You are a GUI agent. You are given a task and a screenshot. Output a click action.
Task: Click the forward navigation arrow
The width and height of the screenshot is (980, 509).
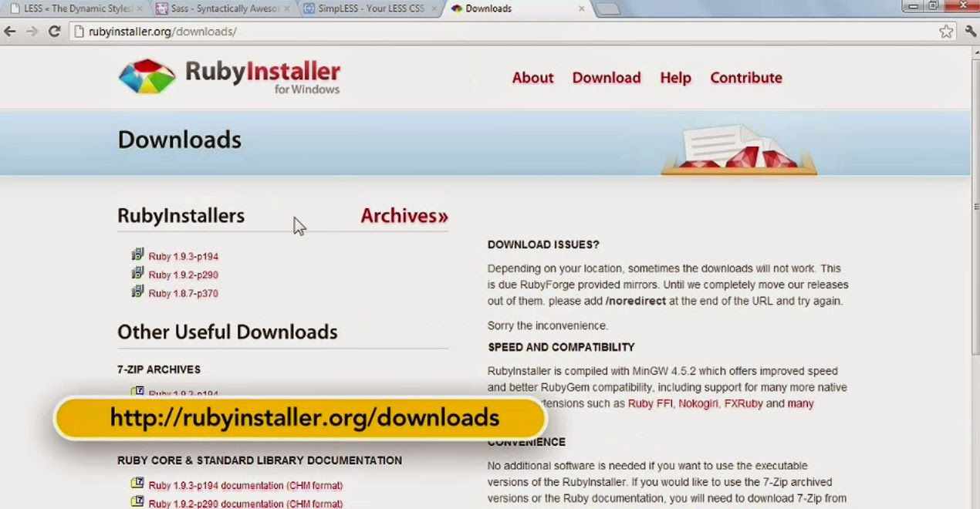tap(32, 32)
